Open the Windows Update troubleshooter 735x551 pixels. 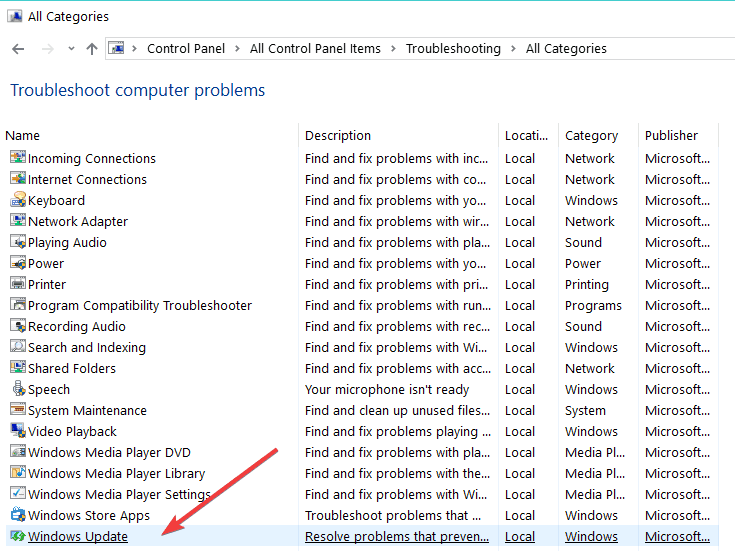(x=78, y=536)
